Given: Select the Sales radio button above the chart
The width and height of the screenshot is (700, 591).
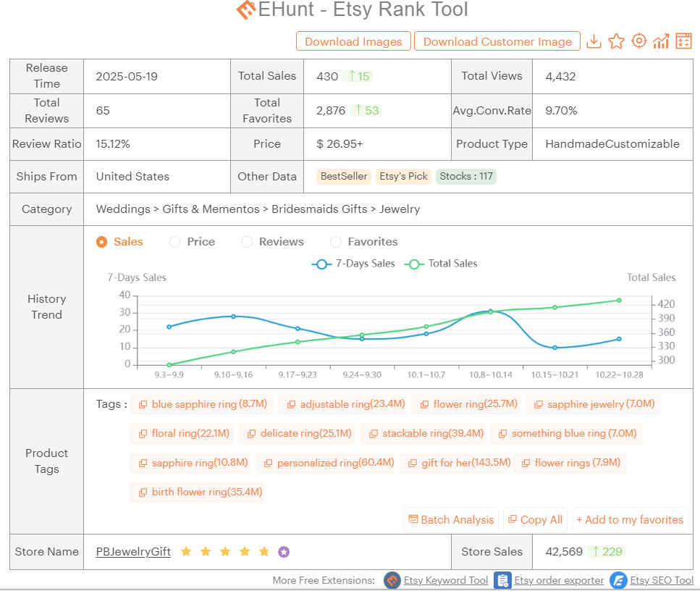Looking at the screenshot, I should coord(101,242).
